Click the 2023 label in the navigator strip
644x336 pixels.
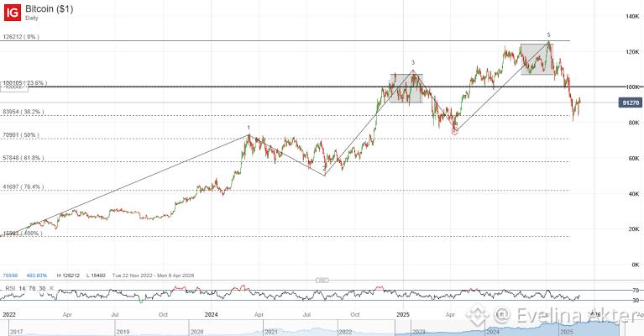click(419, 332)
